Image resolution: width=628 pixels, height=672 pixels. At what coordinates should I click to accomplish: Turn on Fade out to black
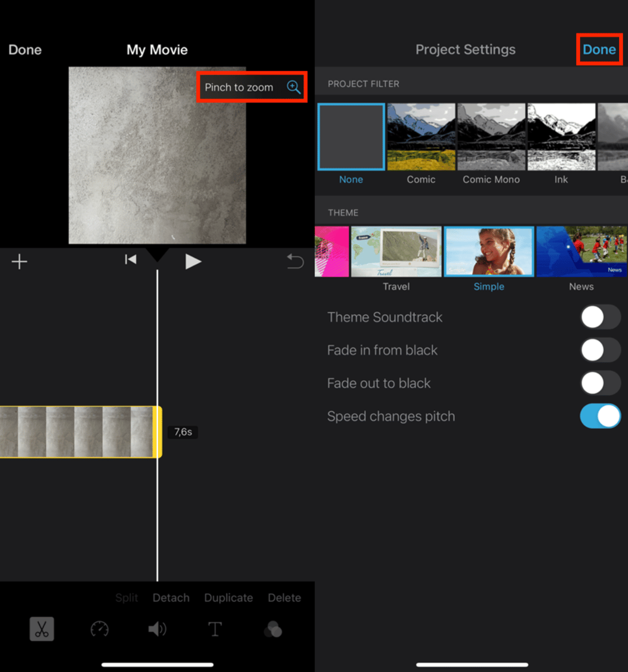(x=600, y=383)
